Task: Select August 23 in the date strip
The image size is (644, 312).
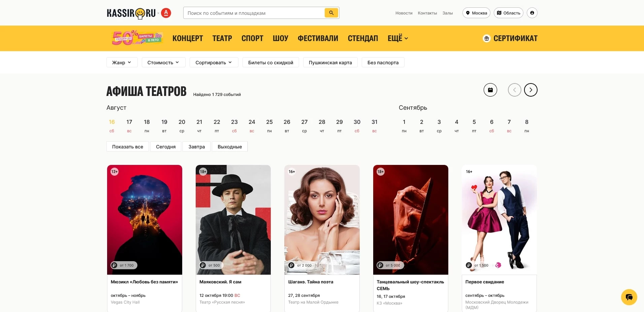Action: pyautogui.click(x=234, y=126)
